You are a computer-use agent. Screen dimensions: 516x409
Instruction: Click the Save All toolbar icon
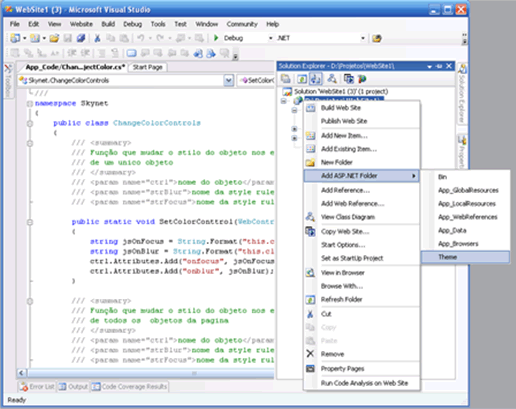(81, 38)
